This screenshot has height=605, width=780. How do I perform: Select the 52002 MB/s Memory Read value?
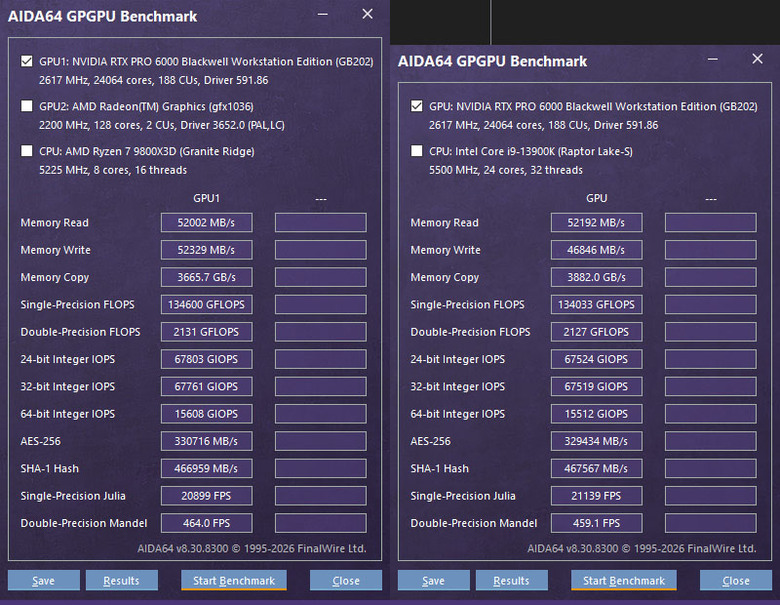click(206, 222)
